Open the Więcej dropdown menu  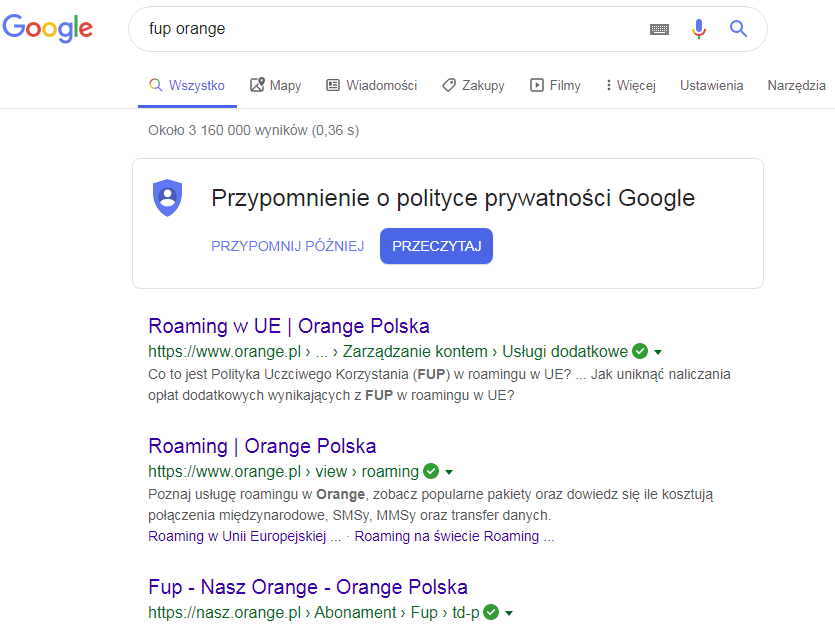click(629, 85)
